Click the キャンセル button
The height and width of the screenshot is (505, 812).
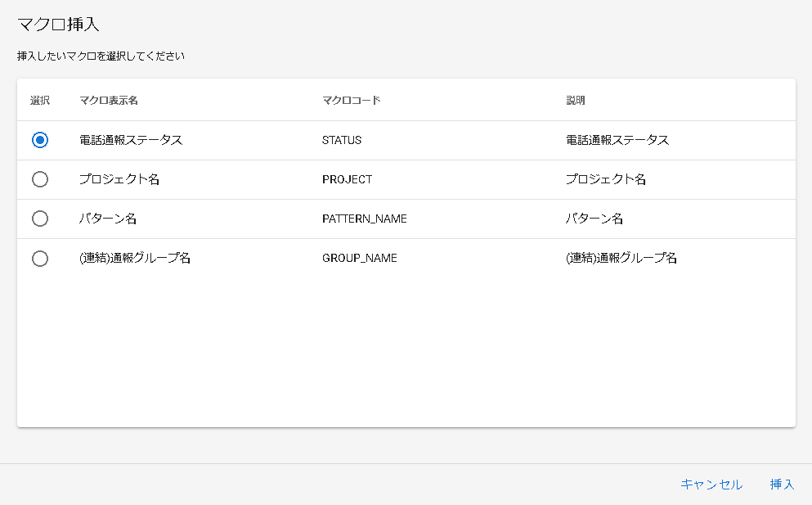[x=711, y=484]
